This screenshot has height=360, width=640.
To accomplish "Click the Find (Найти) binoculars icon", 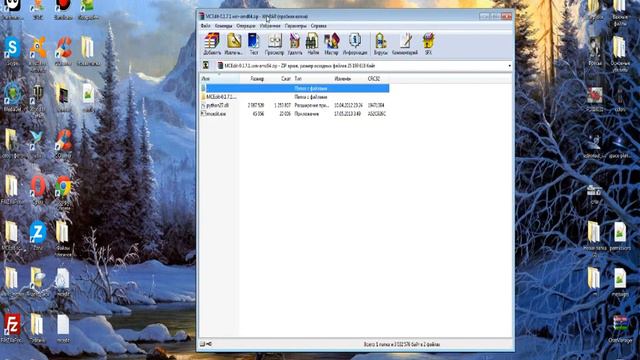I will coord(313,44).
